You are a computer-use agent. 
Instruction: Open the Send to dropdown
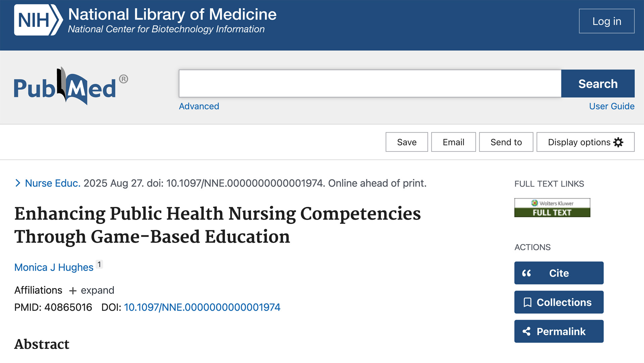click(506, 142)
